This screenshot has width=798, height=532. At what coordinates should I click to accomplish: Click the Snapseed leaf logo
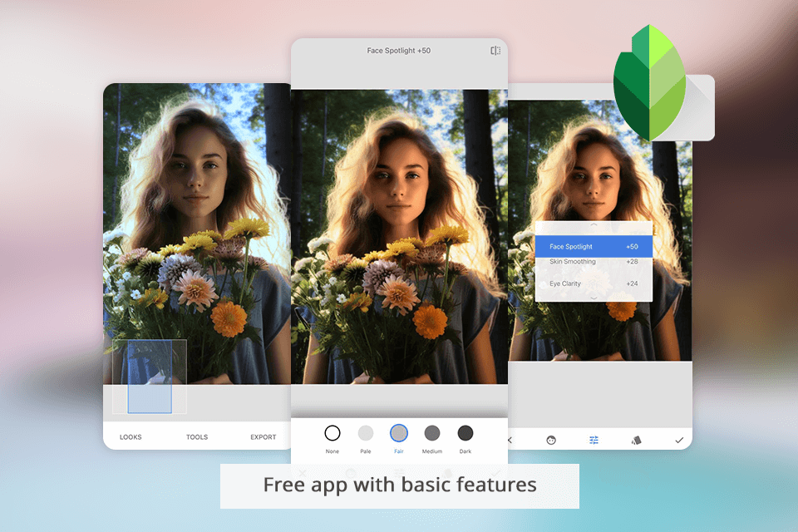tap(649, 83)
